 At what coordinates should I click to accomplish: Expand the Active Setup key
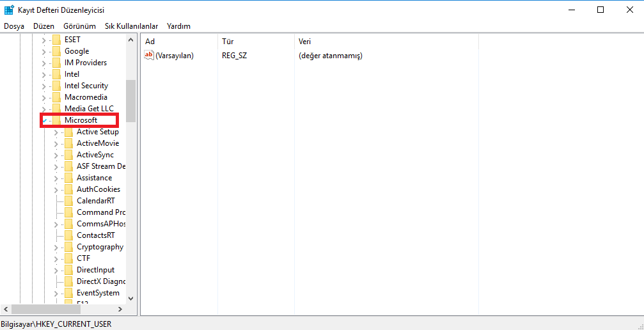pos(56,132)
